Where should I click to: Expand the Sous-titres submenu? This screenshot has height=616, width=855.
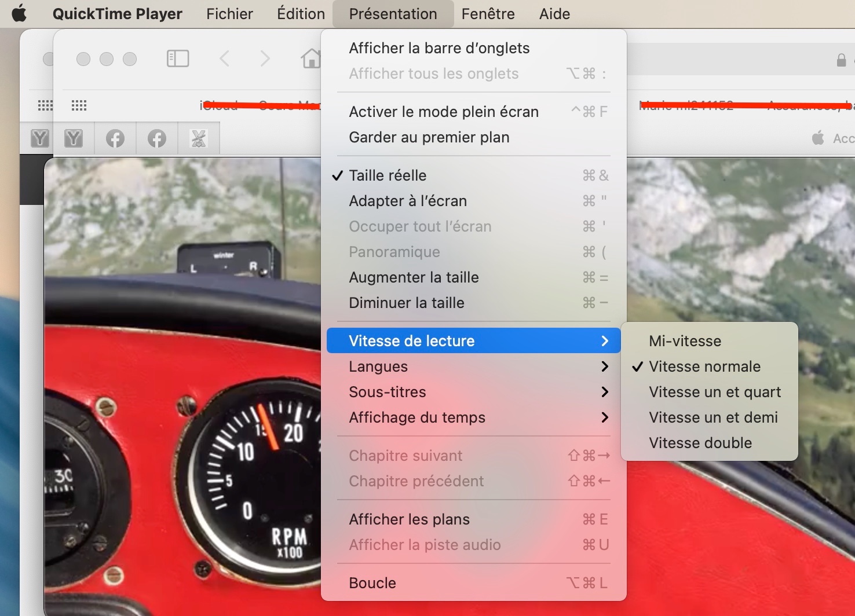(474, 392)
